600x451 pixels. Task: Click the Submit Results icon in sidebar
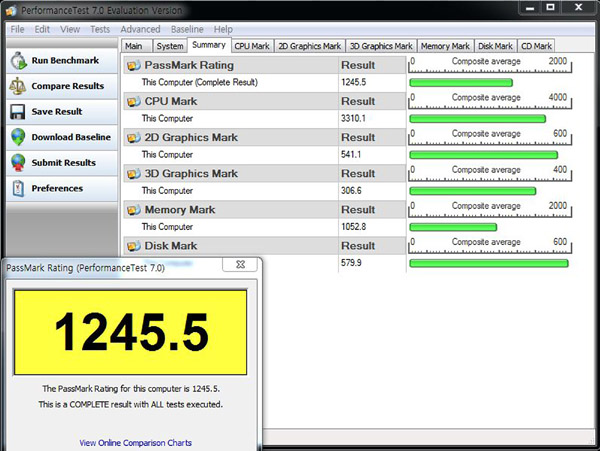pos(17,162)
